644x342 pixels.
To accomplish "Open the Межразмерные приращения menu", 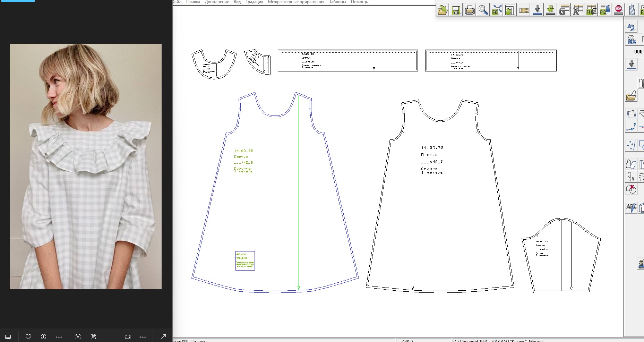I will [296, 2].
